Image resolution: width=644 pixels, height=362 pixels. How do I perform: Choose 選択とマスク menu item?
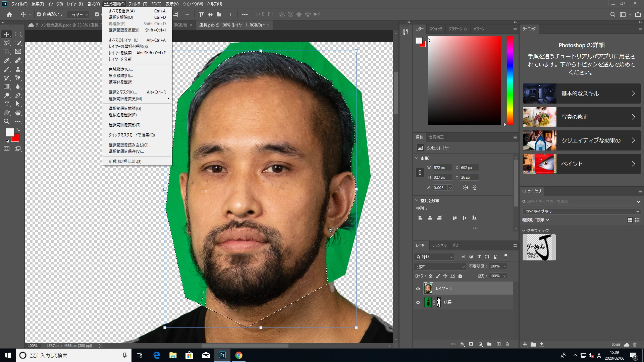pos(123,92)
